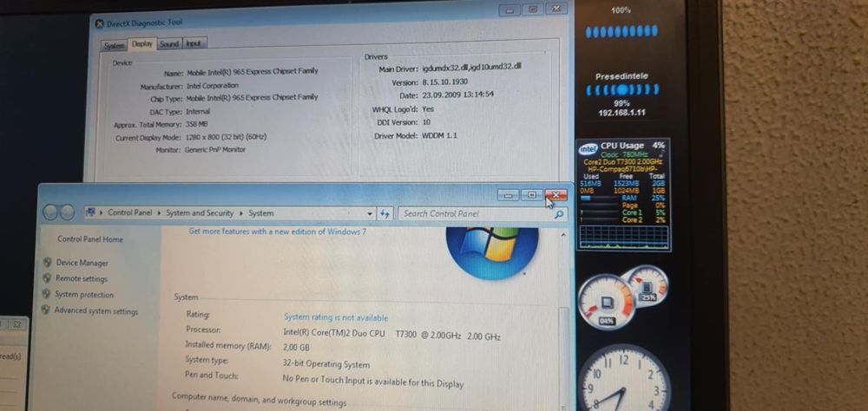Click the '2,00 GB' installed memory value
Viewport: 868px width, 411px height.
296,348
